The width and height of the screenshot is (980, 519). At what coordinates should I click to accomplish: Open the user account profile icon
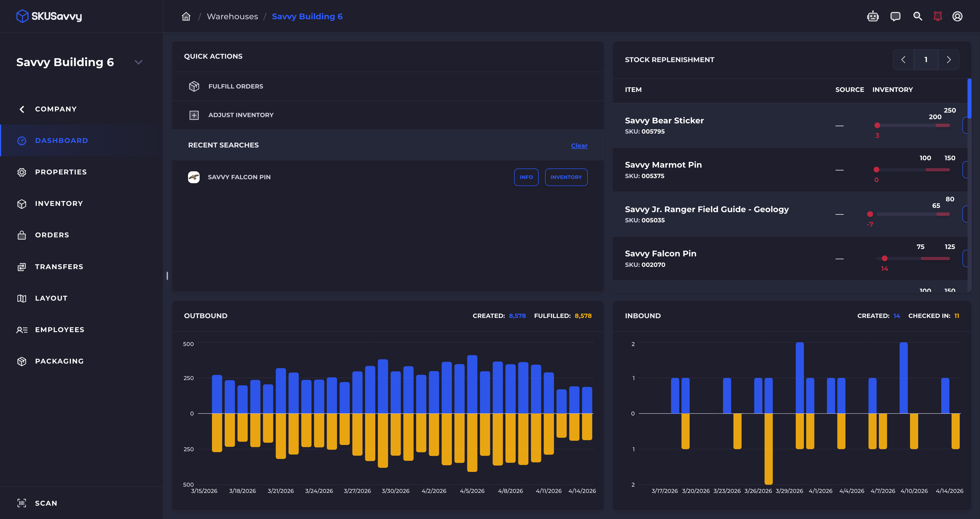tap(957, 16)
